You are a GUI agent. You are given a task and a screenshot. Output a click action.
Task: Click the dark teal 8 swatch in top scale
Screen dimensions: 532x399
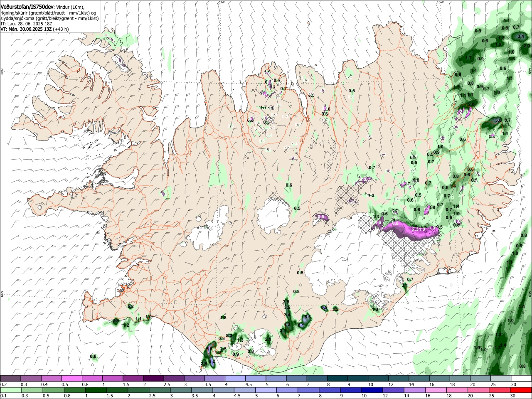[x=337, y=379]
